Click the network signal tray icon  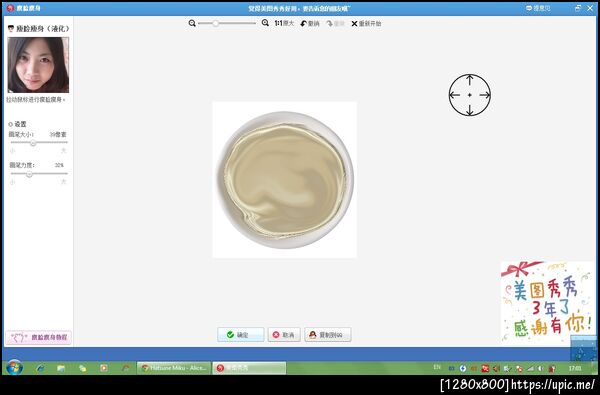click(x=530, y=368)
